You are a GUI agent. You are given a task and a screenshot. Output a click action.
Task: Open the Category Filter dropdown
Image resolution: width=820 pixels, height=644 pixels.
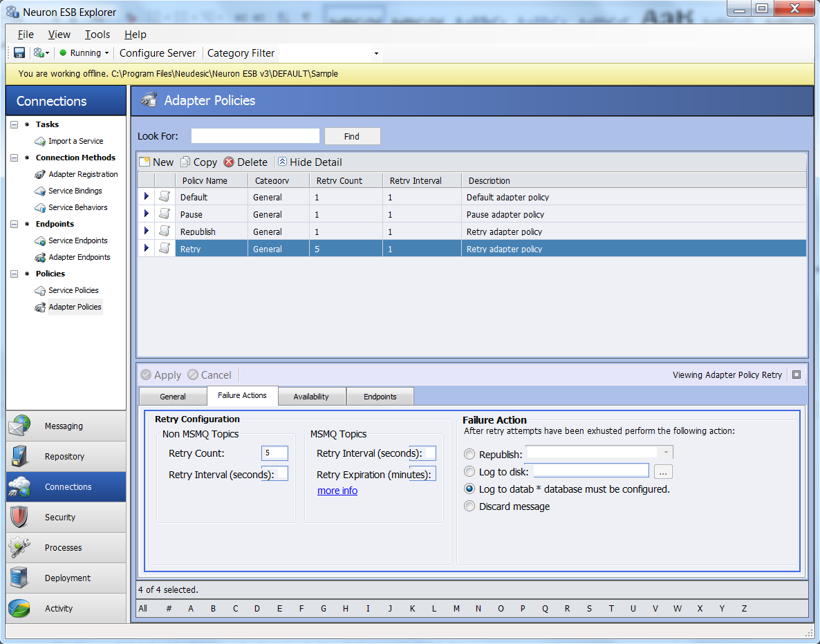coord(376,53)
